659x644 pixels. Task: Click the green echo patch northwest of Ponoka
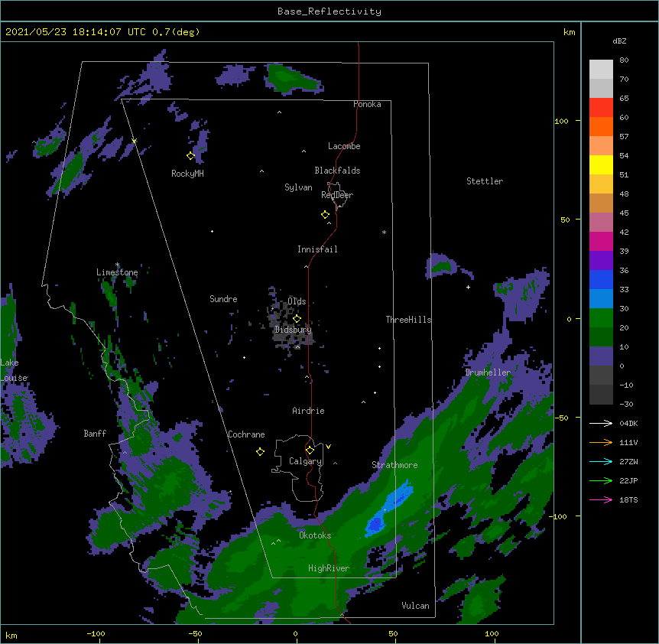(x=293, y=79)
